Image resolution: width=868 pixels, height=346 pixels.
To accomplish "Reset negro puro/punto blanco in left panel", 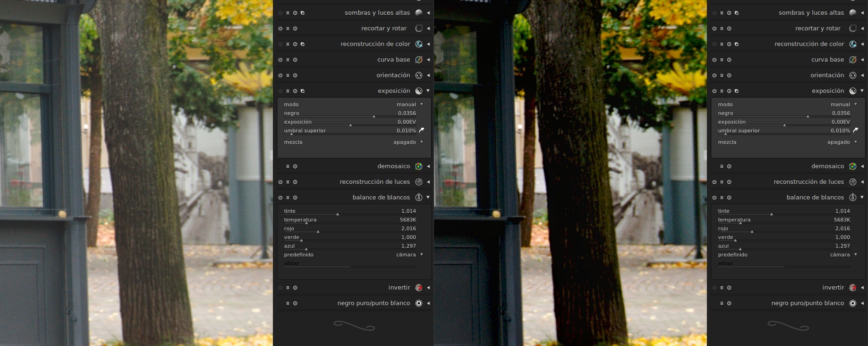I will [295, 303].
